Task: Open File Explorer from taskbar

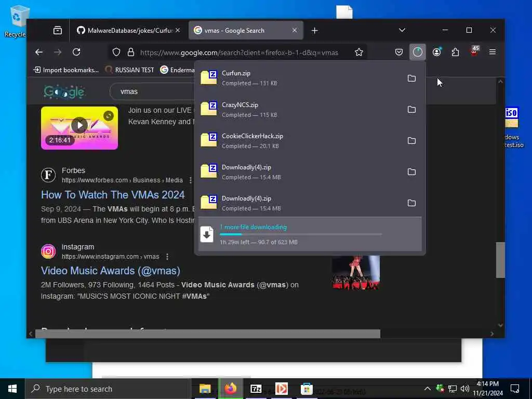Action: pos(205,389)
